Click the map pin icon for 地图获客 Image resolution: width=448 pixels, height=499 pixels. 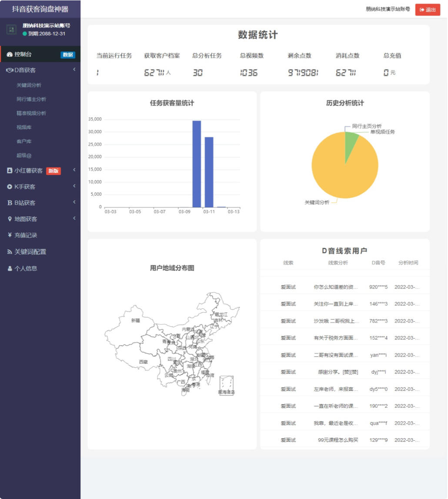point(10,219)
